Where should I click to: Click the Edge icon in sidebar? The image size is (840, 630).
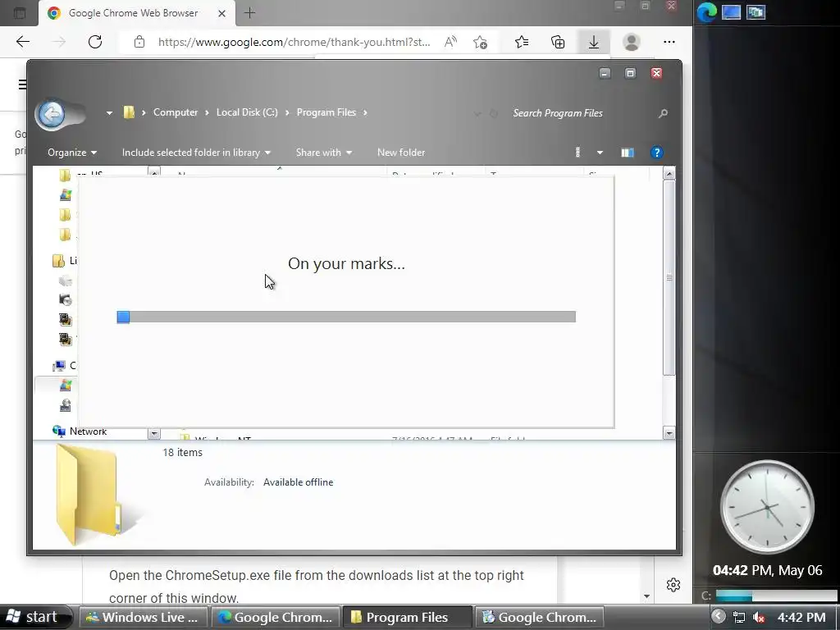(x=707, y=11)
